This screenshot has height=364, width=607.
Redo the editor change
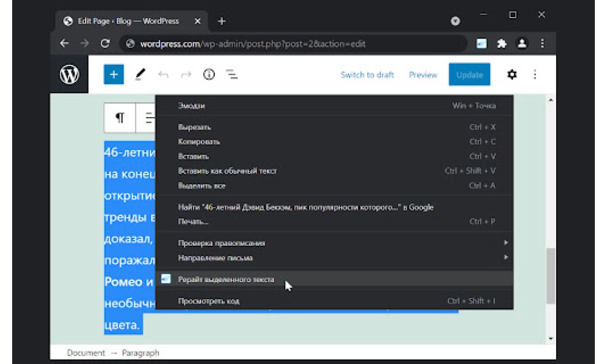pyautogui.click(x=186, y=75)
